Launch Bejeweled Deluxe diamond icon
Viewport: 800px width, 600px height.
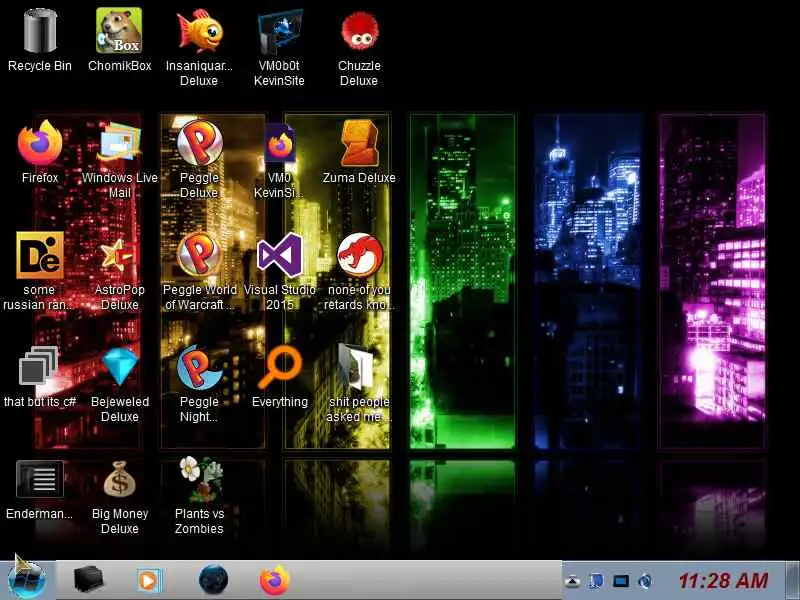point(119,366)
